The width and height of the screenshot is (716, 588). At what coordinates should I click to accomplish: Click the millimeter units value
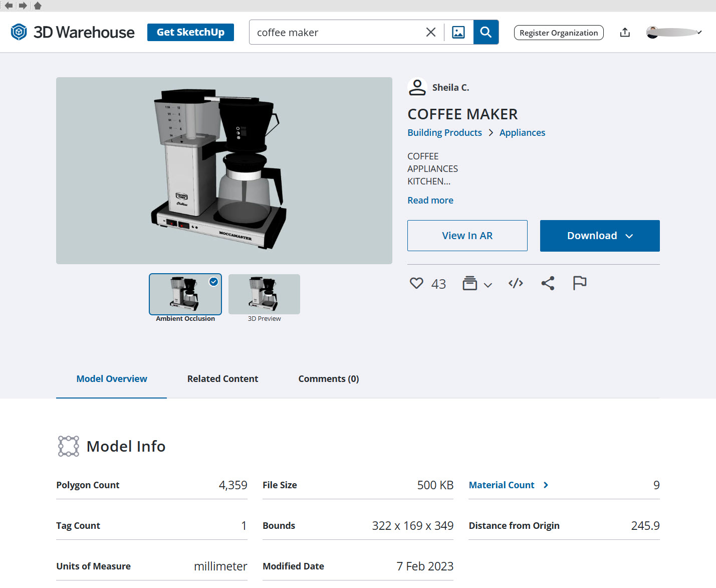[x=220, y=566]
